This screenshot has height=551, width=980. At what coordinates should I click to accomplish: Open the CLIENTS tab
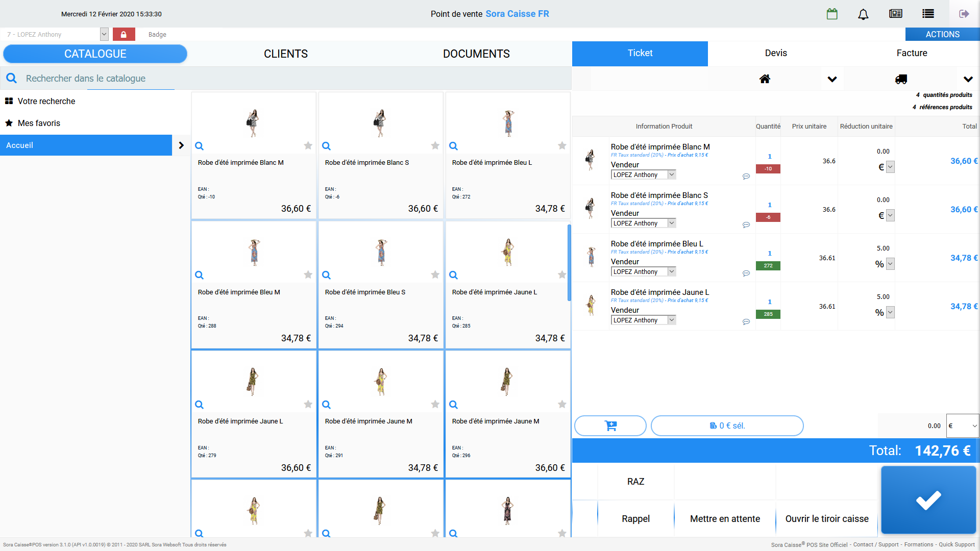click(285, 54)
